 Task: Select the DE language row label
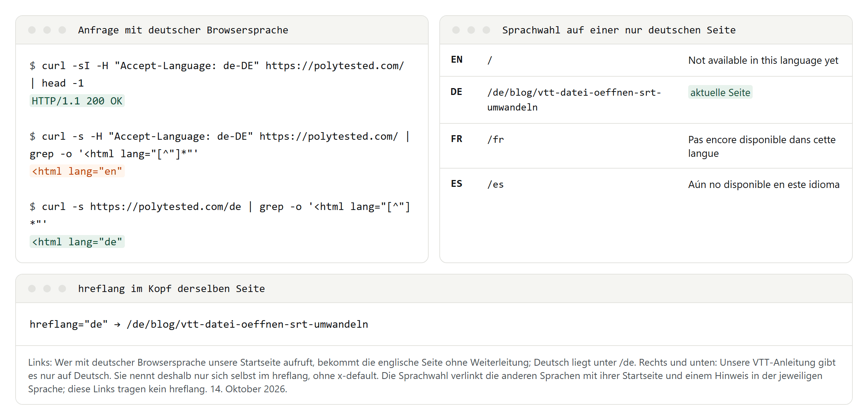click(x=456, y=92)
